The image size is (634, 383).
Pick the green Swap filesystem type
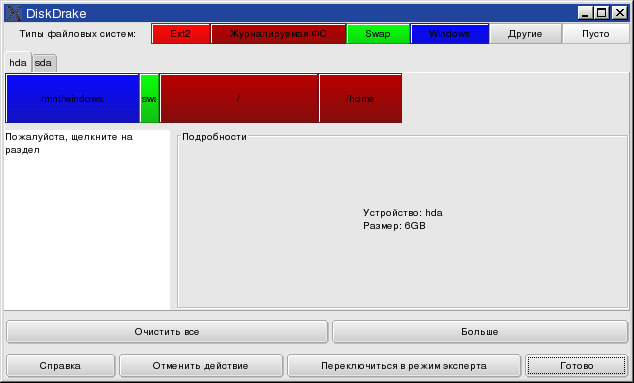coord(378,34)
